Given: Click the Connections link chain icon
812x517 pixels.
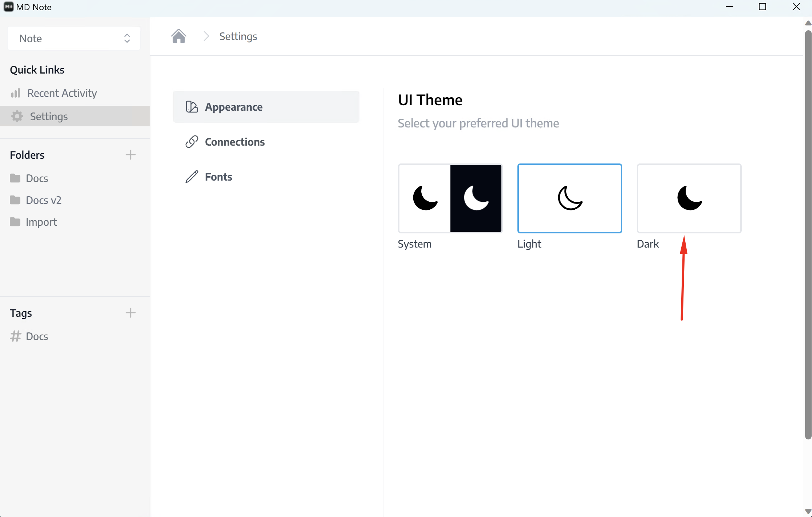Looking at the screenshot, I should [x=192, y=142].
